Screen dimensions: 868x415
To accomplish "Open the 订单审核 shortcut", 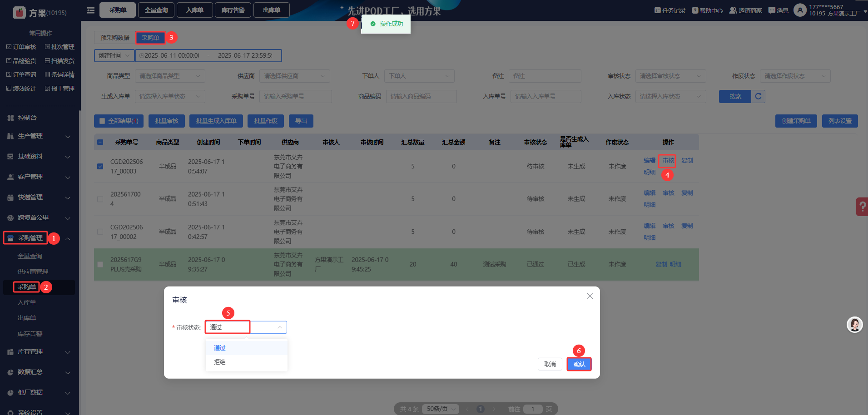I will point(21,47).
